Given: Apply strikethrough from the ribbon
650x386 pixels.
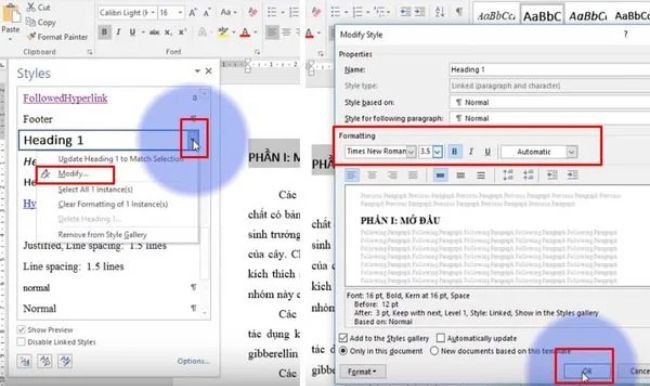Looking at the screenshot, I should pyautogui.click(x=154, y=32).
